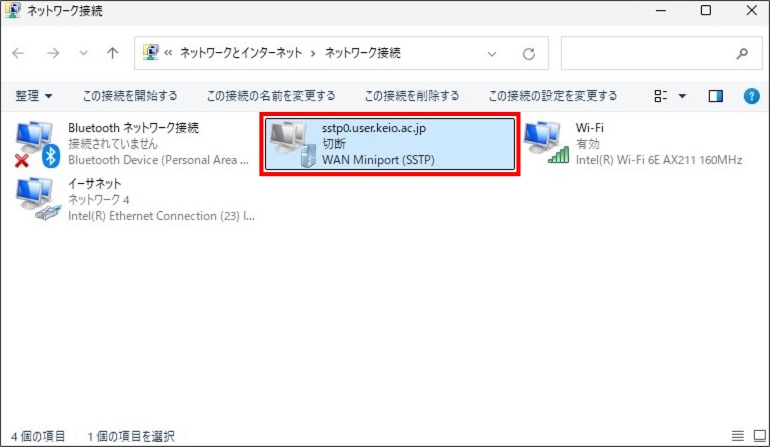Click この接続を削除する
This screenshot has width=770, height=447.
point(411,96)
